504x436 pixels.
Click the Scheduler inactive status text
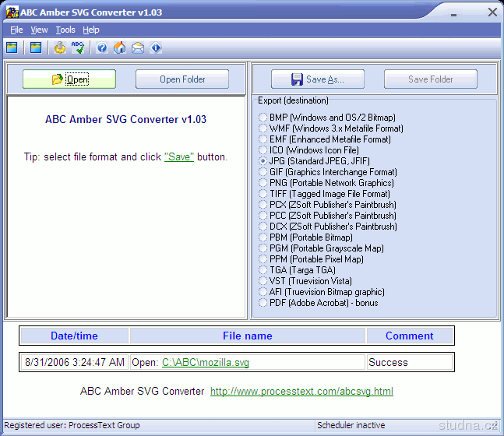pos(351,425)
